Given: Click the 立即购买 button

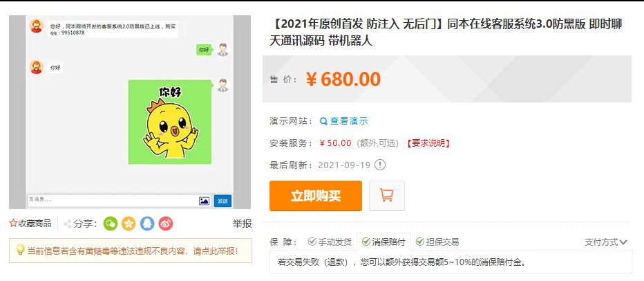Looking at the screenshot, I should pyautogui.click(x=315, y=196).
